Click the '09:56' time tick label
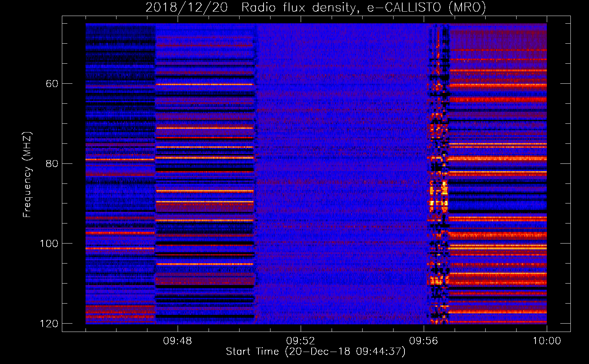This screenshot has height=364, width=589. click(423, 341)
